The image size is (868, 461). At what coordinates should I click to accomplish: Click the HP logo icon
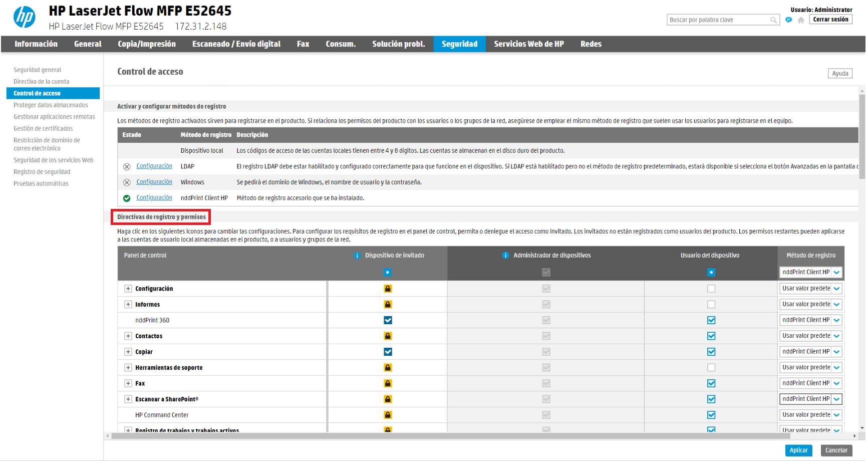point(24,17)
